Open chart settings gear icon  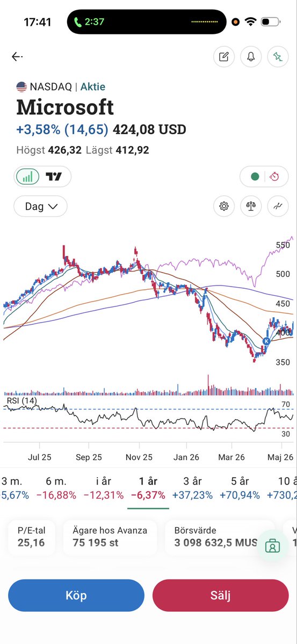(x=224, y=206)
